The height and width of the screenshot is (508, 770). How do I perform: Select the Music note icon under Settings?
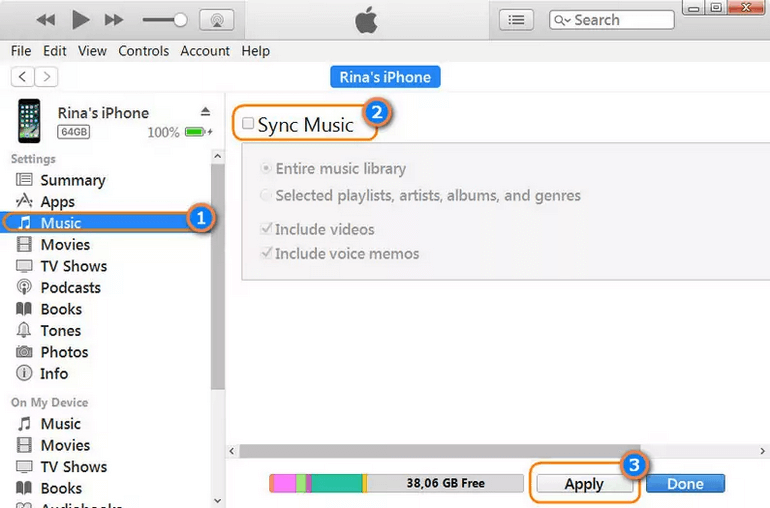click(x=24, y=223)
